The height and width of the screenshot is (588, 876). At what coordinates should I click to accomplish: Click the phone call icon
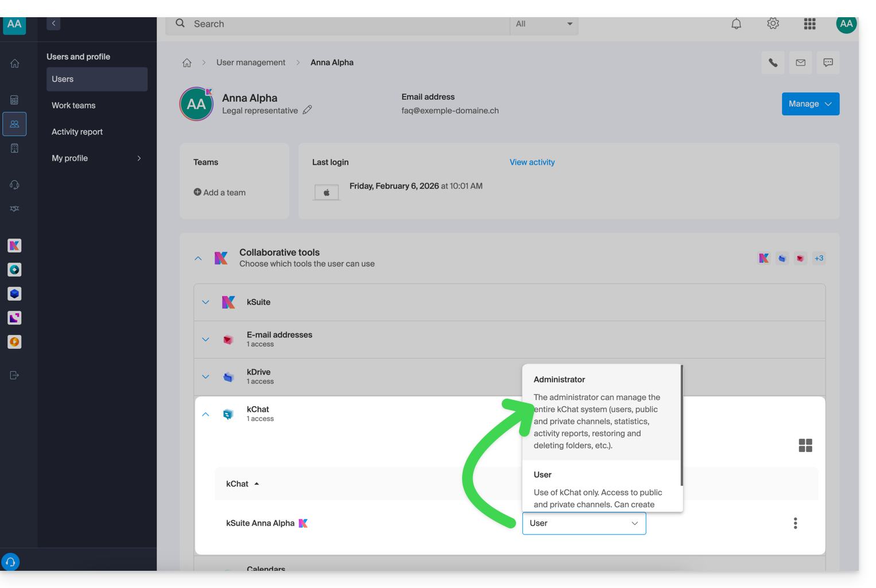(x=773, y=63)
